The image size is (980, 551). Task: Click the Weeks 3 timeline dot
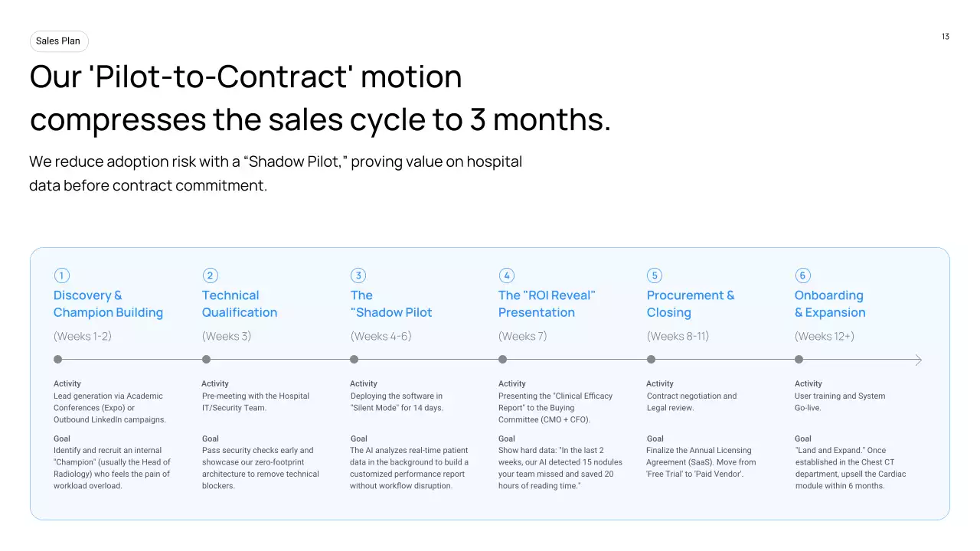(x=206, y=360)
